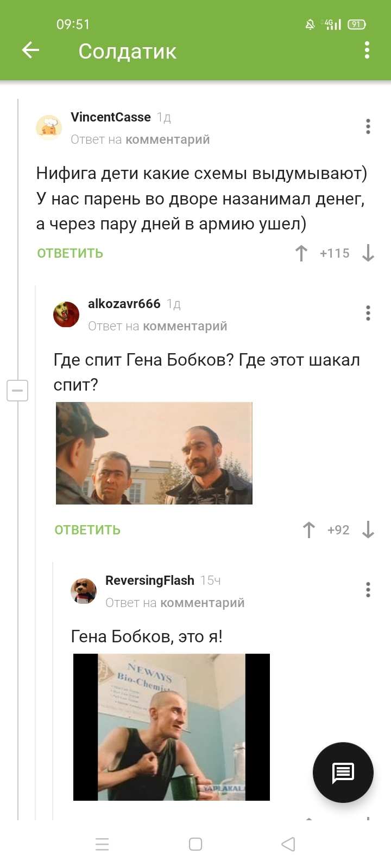Open the alkozavr666 username

pos(124,304)
